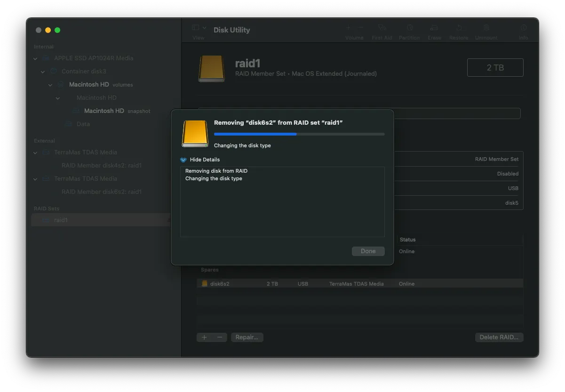Open the Info toolbar icon
Viewport: 565px width, 392px height.
point(523,28)
